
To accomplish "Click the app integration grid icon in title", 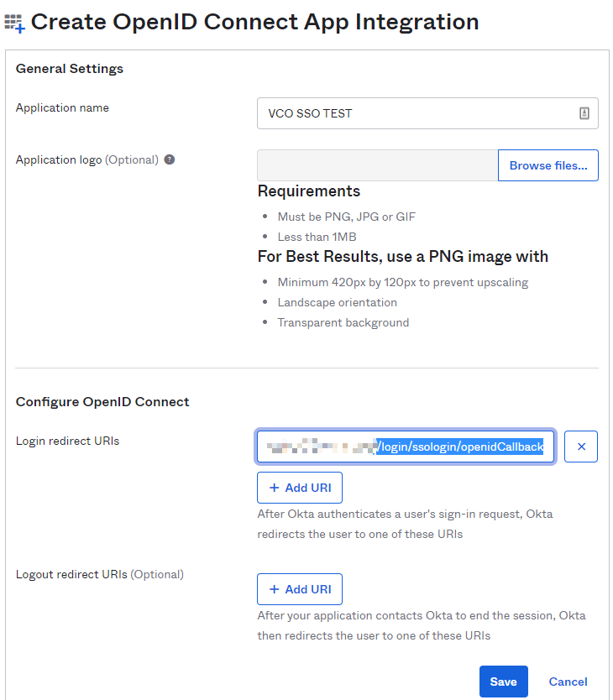I will [14, 24].
